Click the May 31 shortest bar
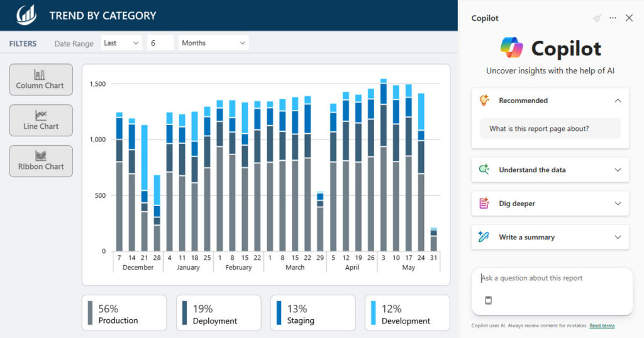The height and width of the screenshot is (338, 644). (x=433, y=239)
